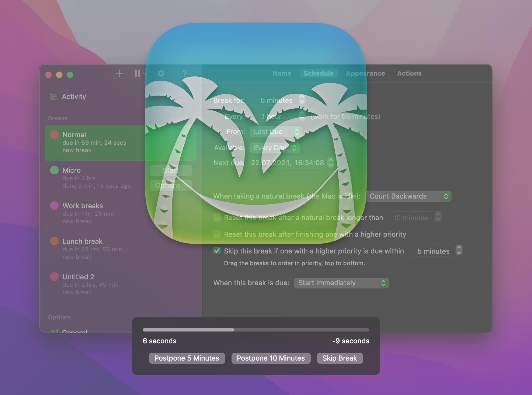Open the Available Every Day dropdown

[x=274, y=148]
